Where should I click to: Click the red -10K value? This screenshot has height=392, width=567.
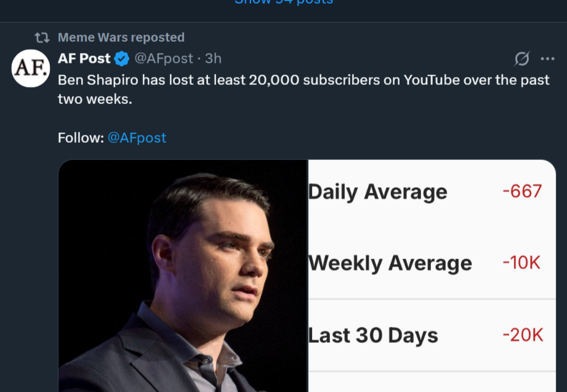tap(521, 263)
